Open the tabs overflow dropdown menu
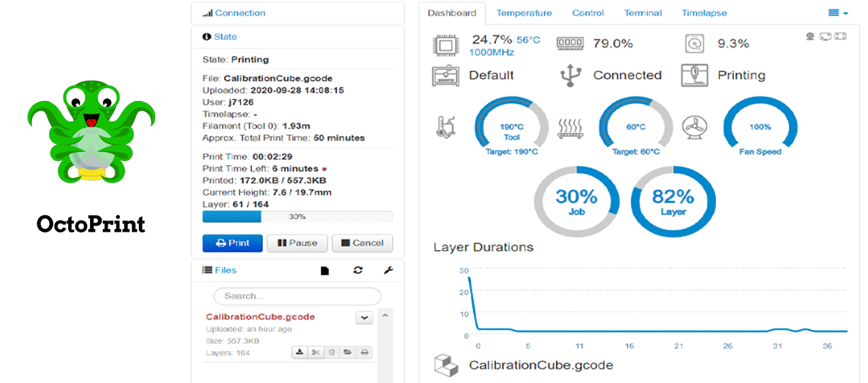Screen dimensions: 868x383 click(x=838, y=13)
